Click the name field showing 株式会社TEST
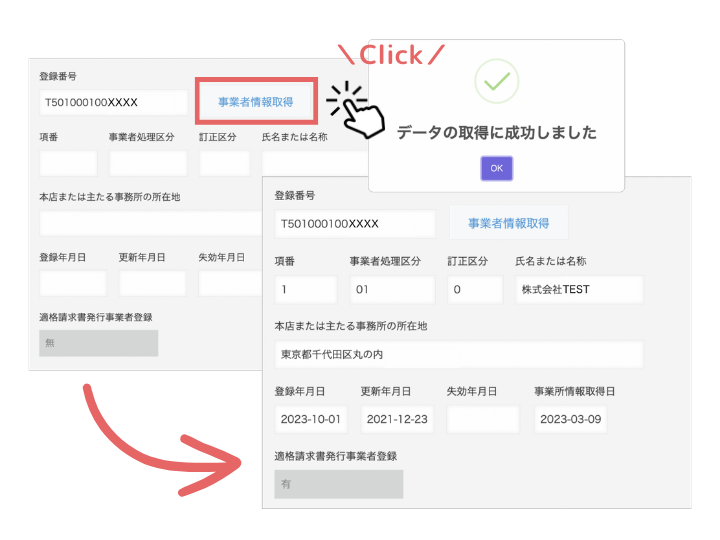 [579, 289]
